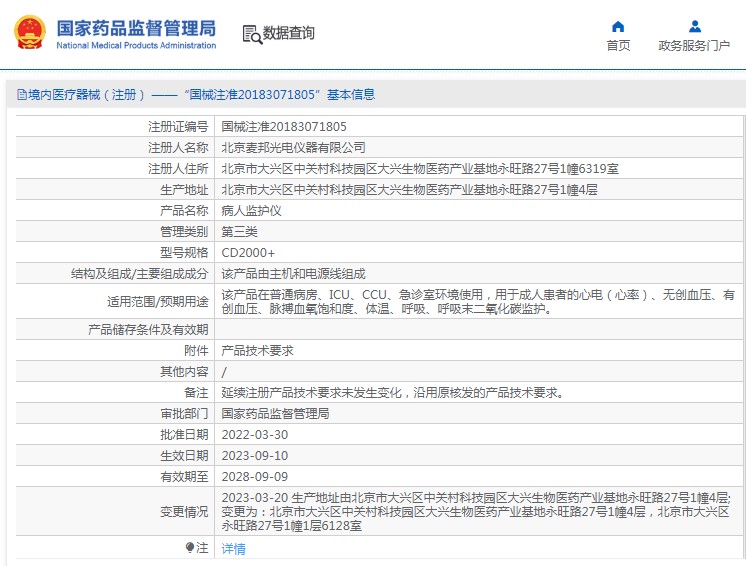746x566 pixels.
Task: Click the intended use description text
Action: [x=478, y=302]
